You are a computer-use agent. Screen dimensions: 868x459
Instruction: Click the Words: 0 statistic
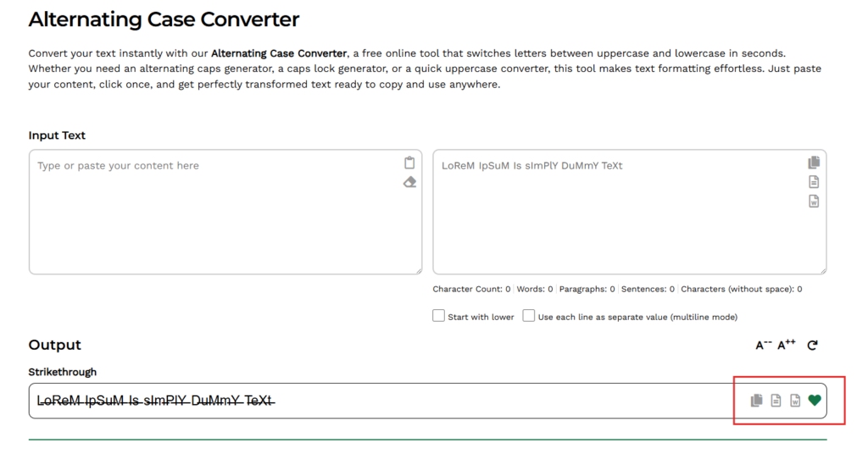tap(535, 290)
